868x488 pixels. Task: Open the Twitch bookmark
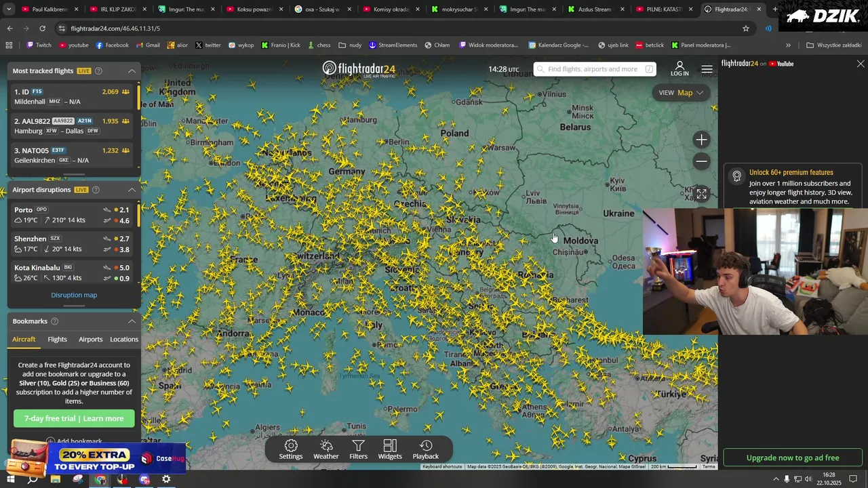[39, 45]
